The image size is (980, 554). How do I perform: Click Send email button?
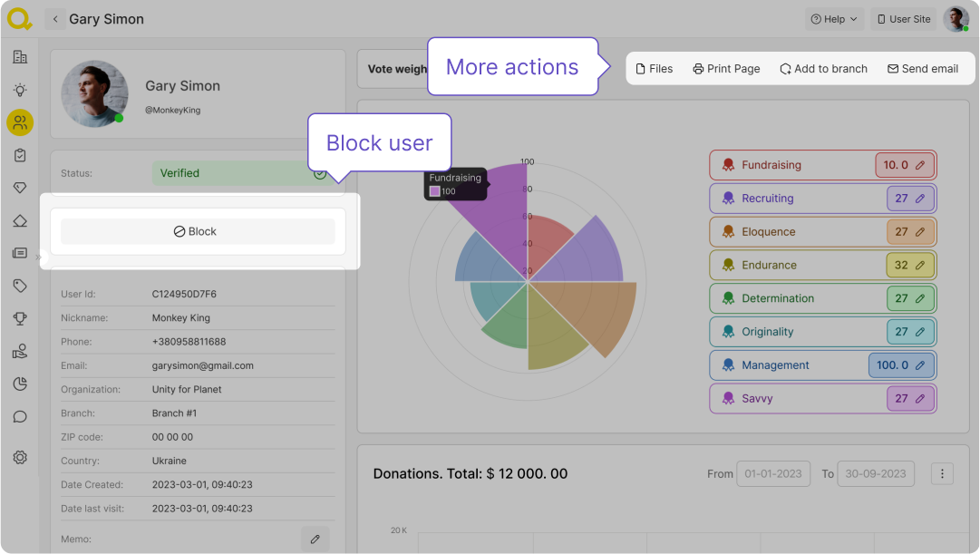(922, 69)
